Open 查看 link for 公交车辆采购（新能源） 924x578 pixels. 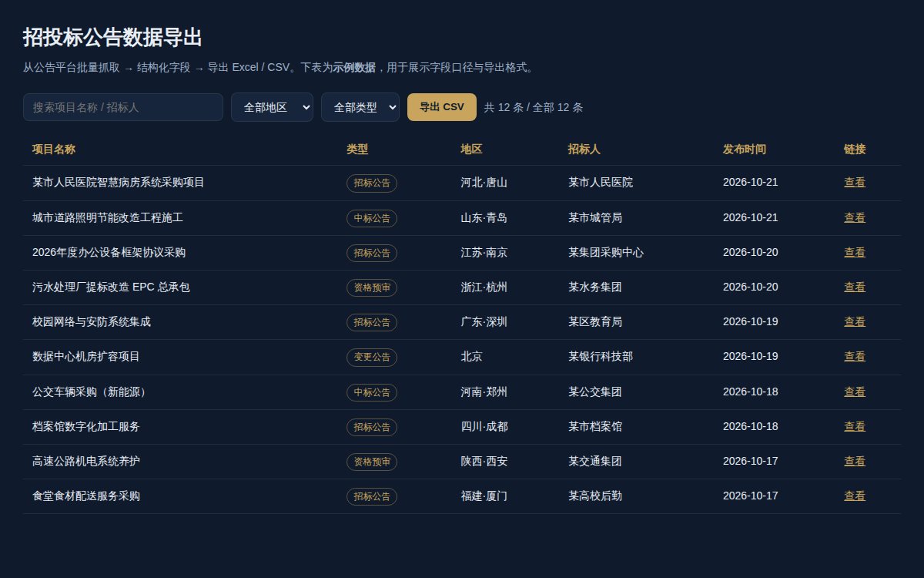coord(855,392)
